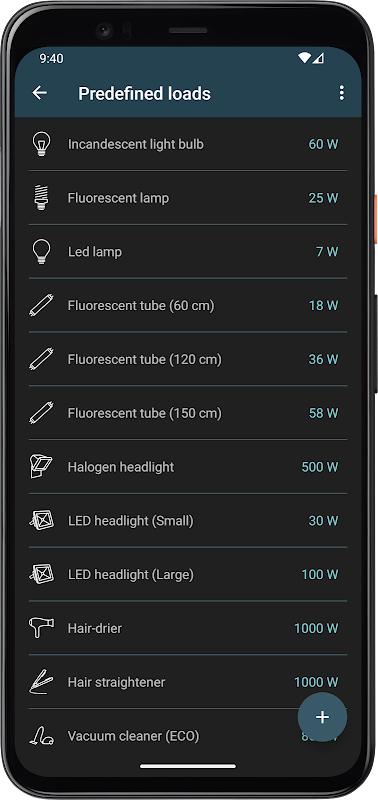Tap the 150 cm fluorescent tube icon
This screenshot has width=378, height=800.
pyautogui.click(x=41, y=413)
